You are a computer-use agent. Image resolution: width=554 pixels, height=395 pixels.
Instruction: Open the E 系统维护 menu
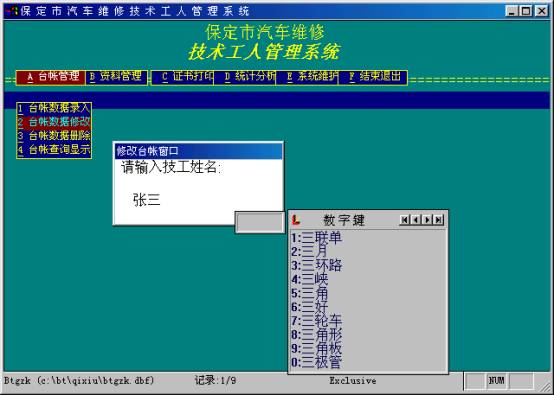pos(307,77)
